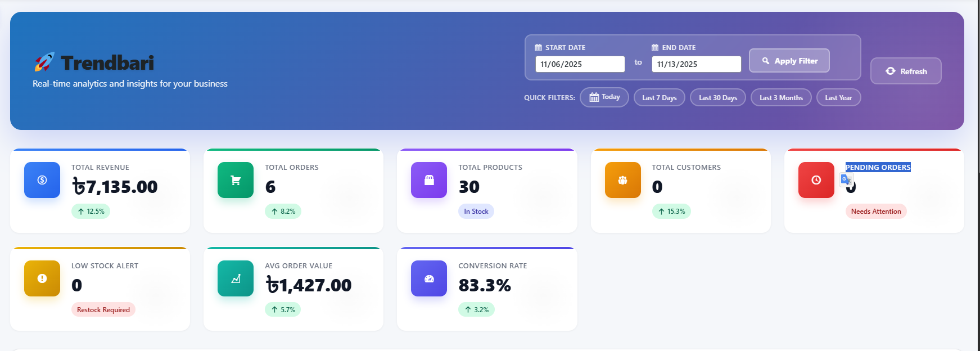
Task: Click the red Pending Orders clock icon
Action: (816, 180)
